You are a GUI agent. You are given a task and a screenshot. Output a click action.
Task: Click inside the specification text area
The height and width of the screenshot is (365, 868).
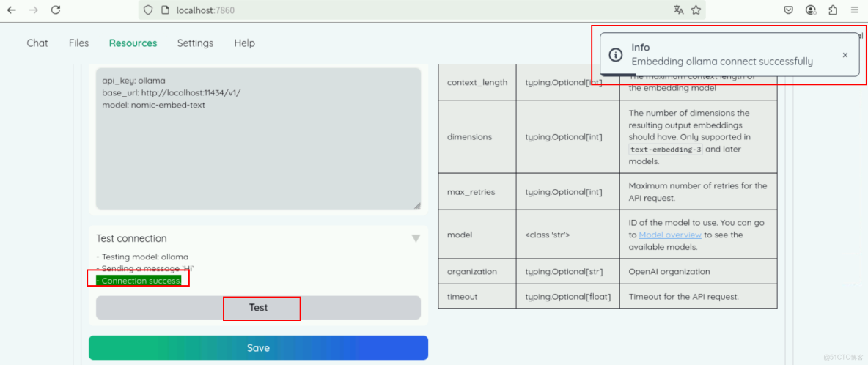click(x=259, y=139)
